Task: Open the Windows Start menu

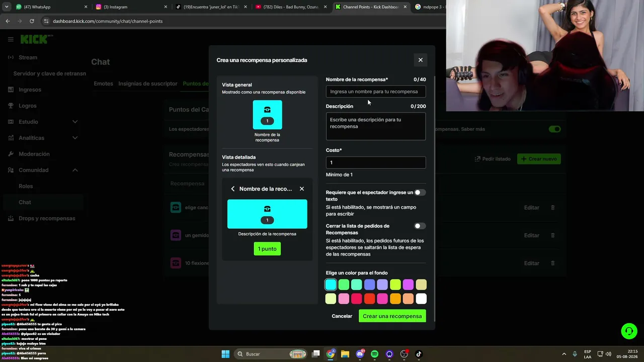Action: pyautogui.click(x=225, y=354)
